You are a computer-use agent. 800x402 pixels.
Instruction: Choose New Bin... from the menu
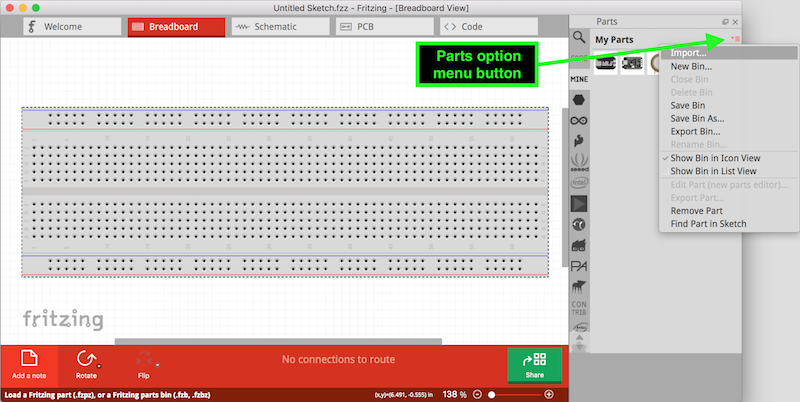(729, 66)
